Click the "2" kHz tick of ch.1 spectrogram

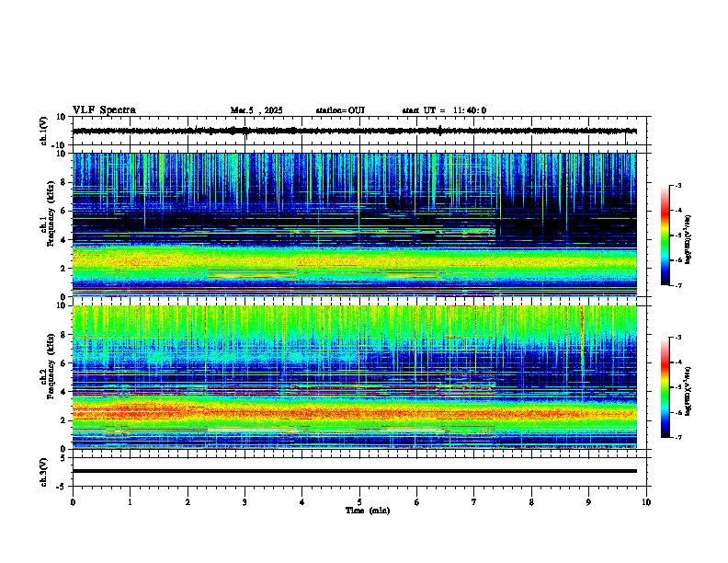[x=63, y=269]
